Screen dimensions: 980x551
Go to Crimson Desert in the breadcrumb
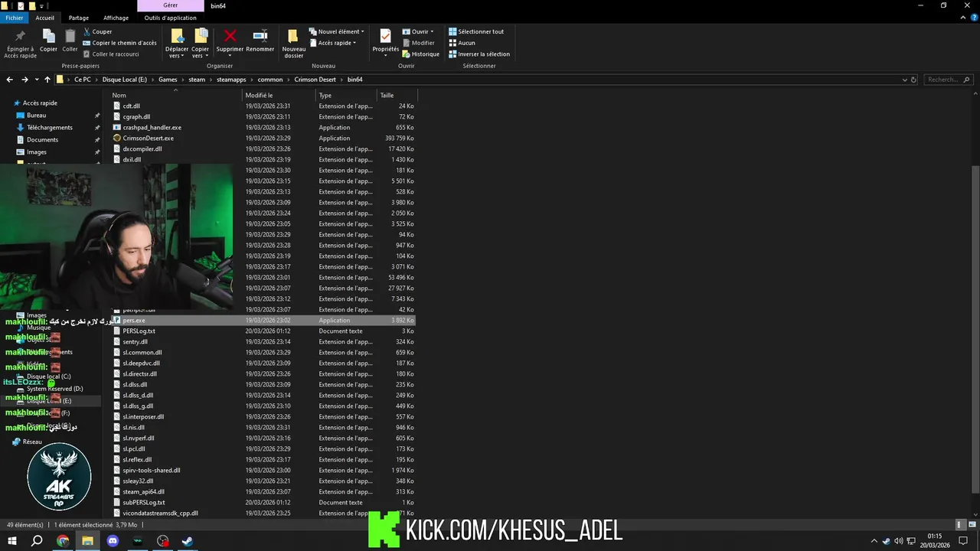tap(315, 80)
